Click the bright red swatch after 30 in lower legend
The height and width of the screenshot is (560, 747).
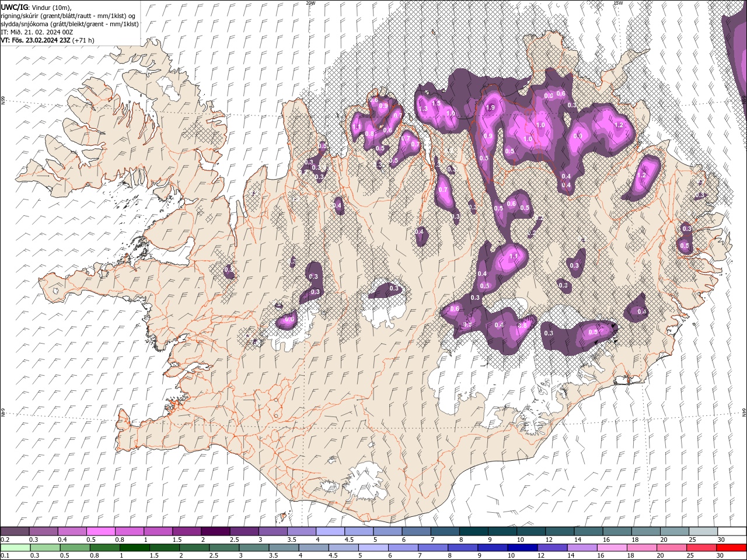click(731, 548)
